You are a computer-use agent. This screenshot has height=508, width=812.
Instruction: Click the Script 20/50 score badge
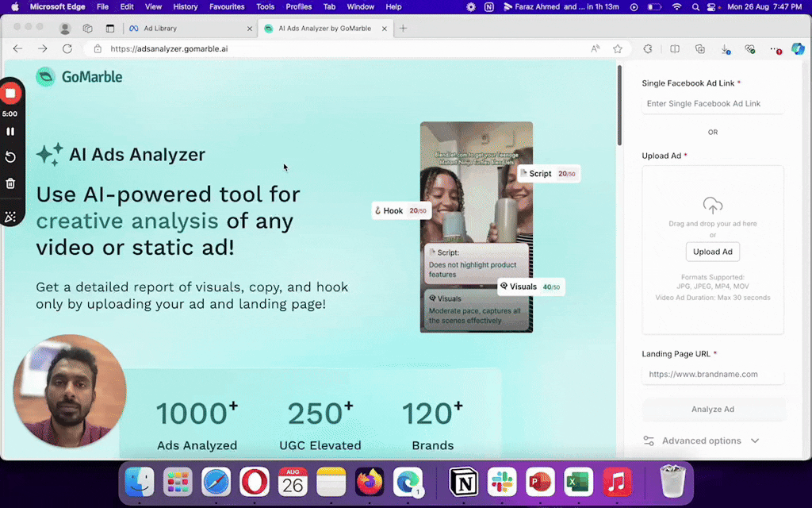(x=549, y=174)
